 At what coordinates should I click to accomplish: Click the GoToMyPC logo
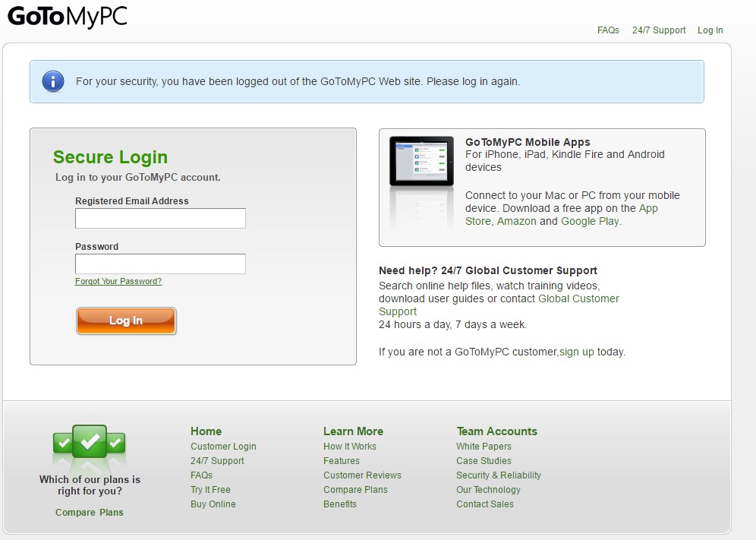68,17
